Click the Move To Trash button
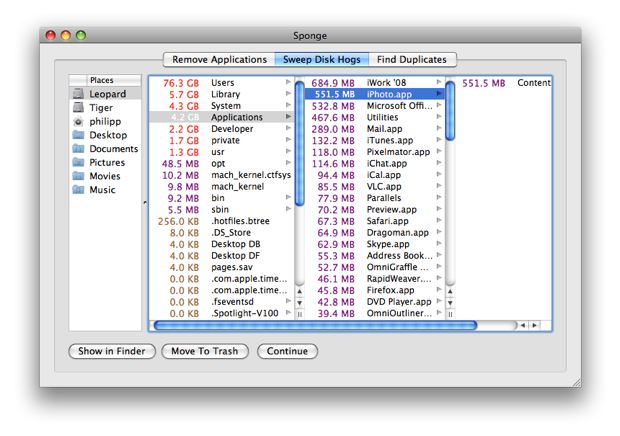Viewport: 620px width, 436px height. 205,351
